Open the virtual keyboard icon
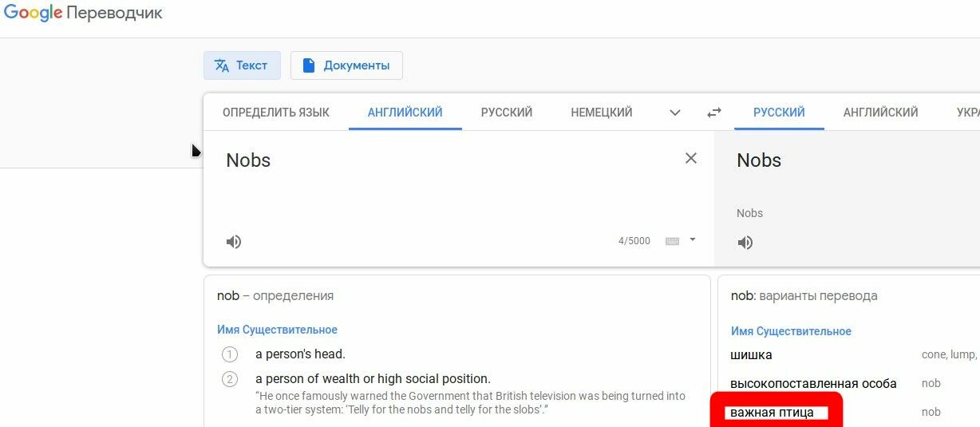 (x=672, y=241)
